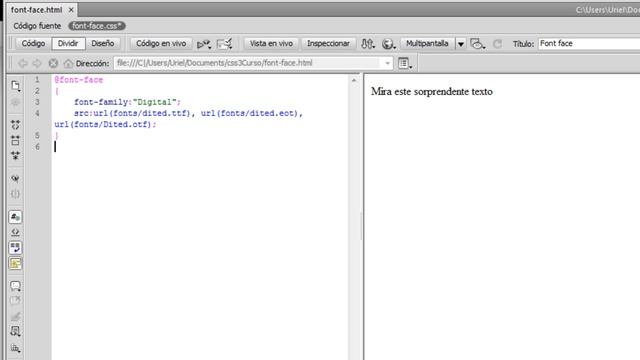Open move or convert CSS menu
640x360 pixels.
(16, 348)
